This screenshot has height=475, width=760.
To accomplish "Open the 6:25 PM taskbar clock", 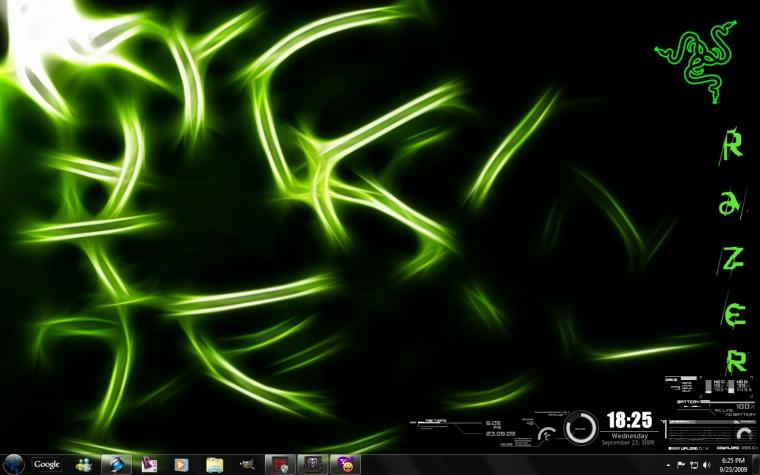I will coord(733,464).
